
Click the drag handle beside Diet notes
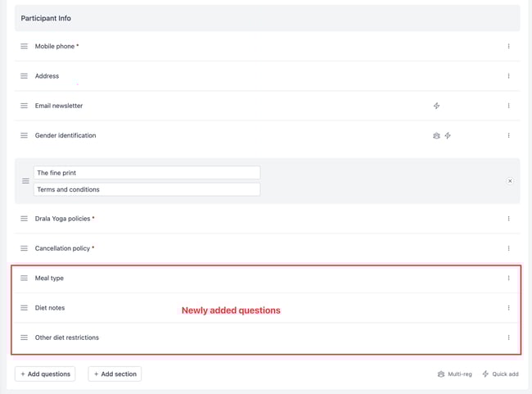(24, 308)
